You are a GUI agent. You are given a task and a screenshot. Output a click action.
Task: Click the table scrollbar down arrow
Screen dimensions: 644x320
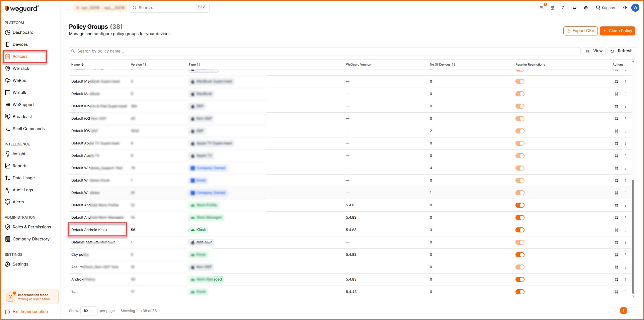pyautogui.click(x=633, y=296)
